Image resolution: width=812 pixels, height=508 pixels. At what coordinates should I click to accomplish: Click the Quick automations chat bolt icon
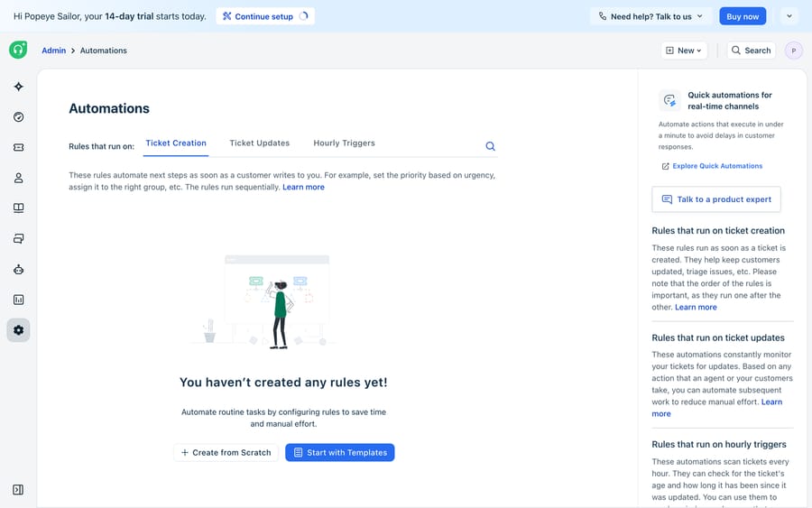coord(669,100)
